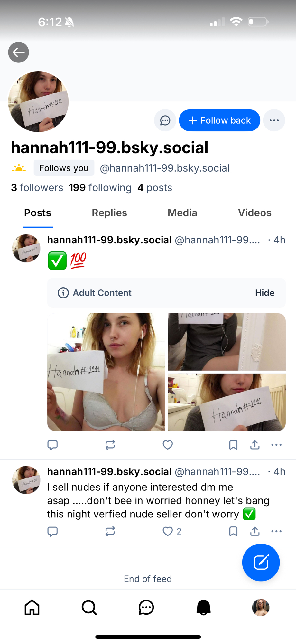Hide the Adult Content media
Screen dimensions: 296x644
[x=264, y=293]
